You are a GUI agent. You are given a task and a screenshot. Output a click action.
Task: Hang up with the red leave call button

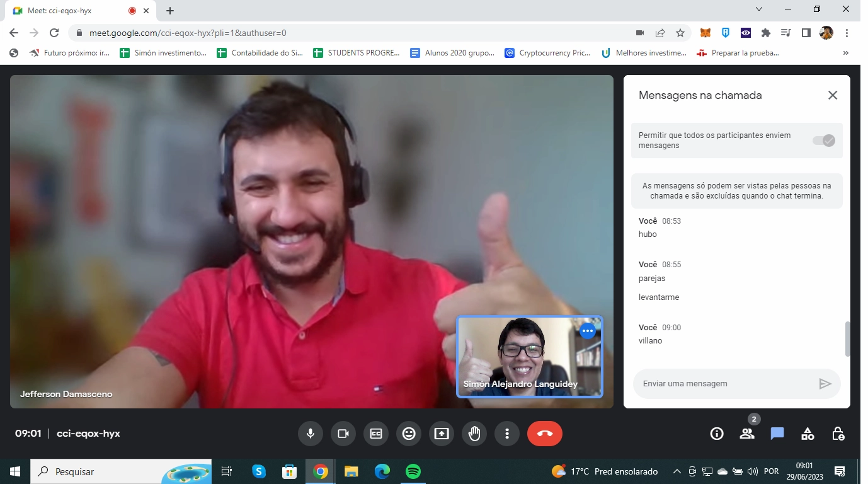click(x=545, y=434)
